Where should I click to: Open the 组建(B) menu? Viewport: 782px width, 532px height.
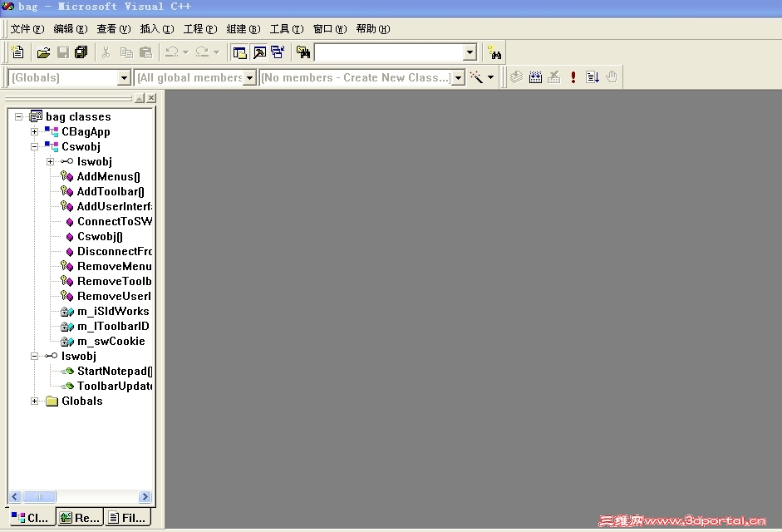243,29
